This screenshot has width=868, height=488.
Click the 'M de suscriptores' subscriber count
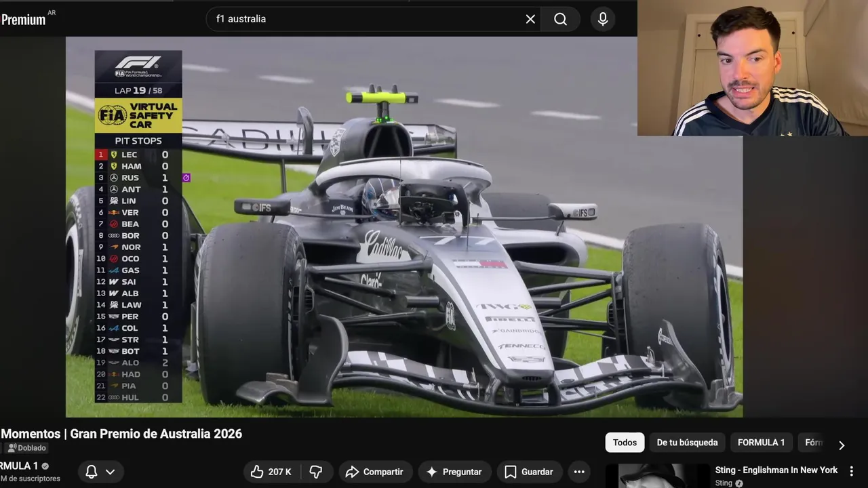30,479
